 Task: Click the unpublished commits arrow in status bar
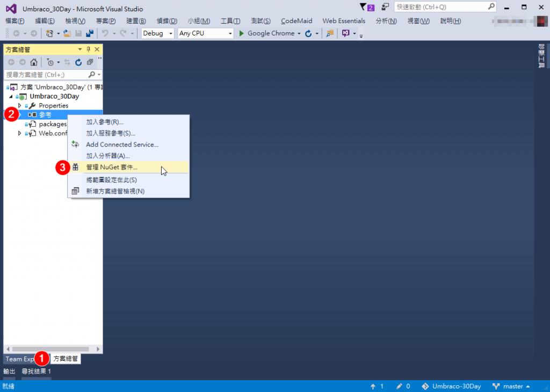373,386
